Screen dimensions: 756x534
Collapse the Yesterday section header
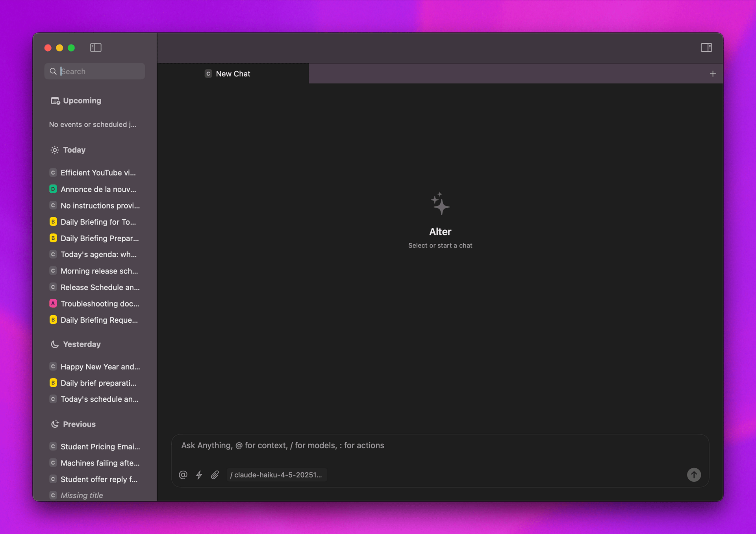coord(82,344)
